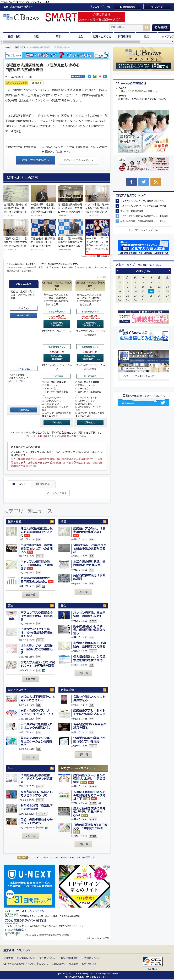Image resolution: width=174 pixels, height=980 pixels.
Task: Save the article with the Pocket icon
Action: coord(100,76)
